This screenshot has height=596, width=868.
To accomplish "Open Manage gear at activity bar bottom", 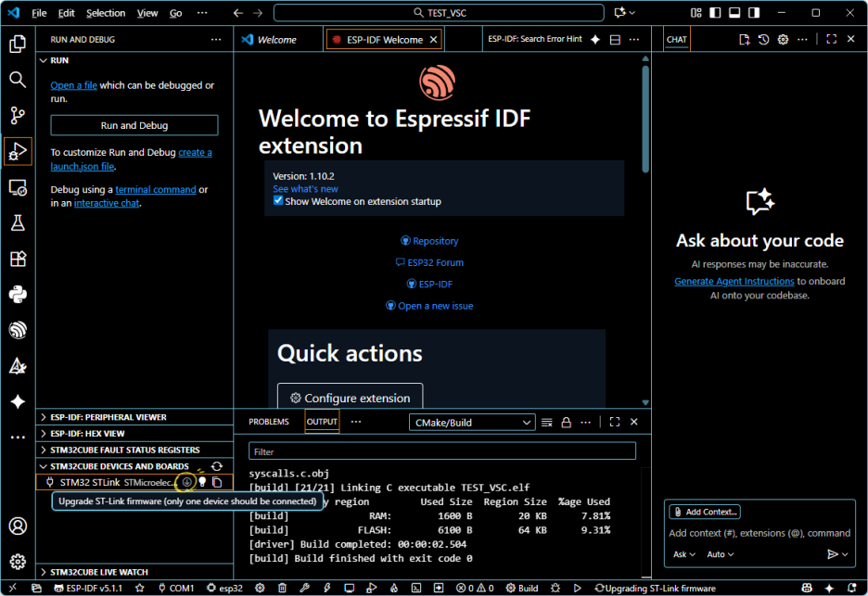I will coord(18,562).
